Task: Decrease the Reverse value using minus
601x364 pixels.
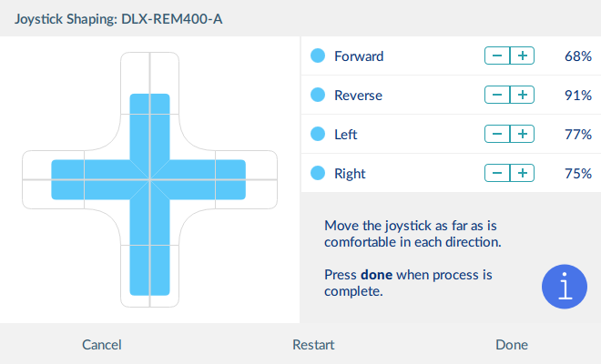Action: coord(497,95)
